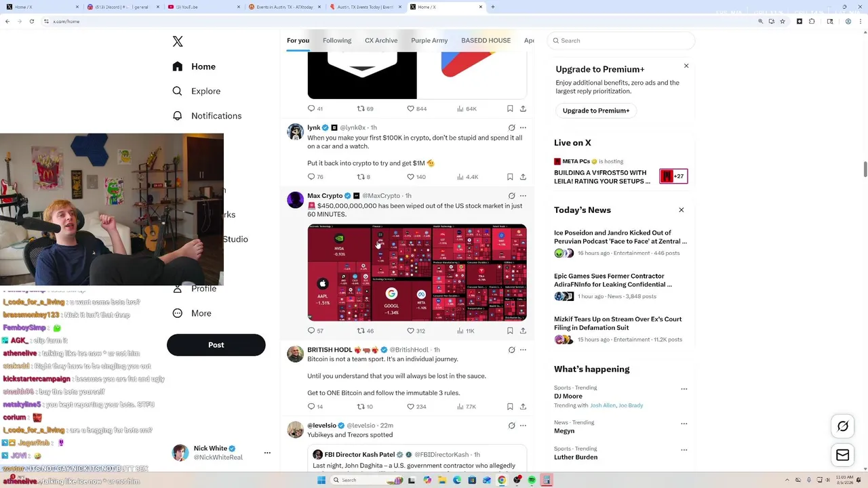Like Max Crypto's post with 312 likes
Viewport: 868px width, 488px height.
coord(416,331)
